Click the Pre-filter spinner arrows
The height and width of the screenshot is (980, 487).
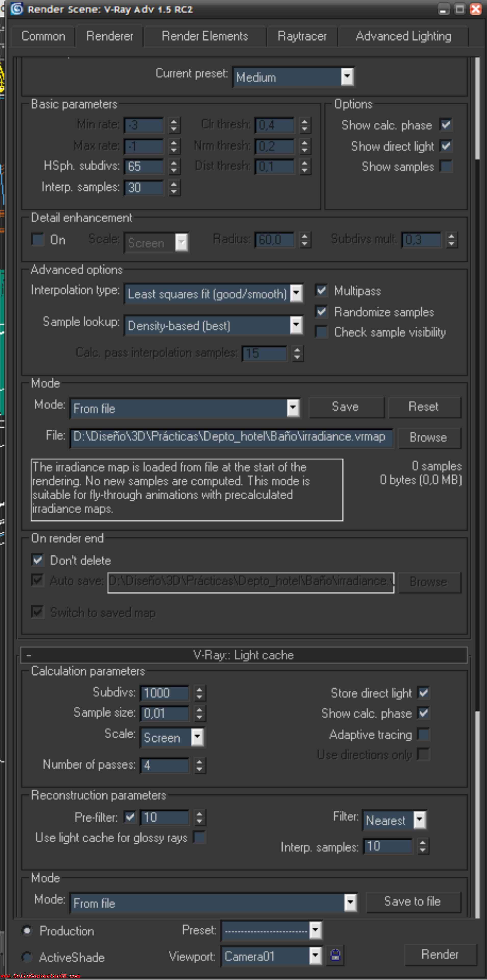pyautogui.click(x=200, y=817)
